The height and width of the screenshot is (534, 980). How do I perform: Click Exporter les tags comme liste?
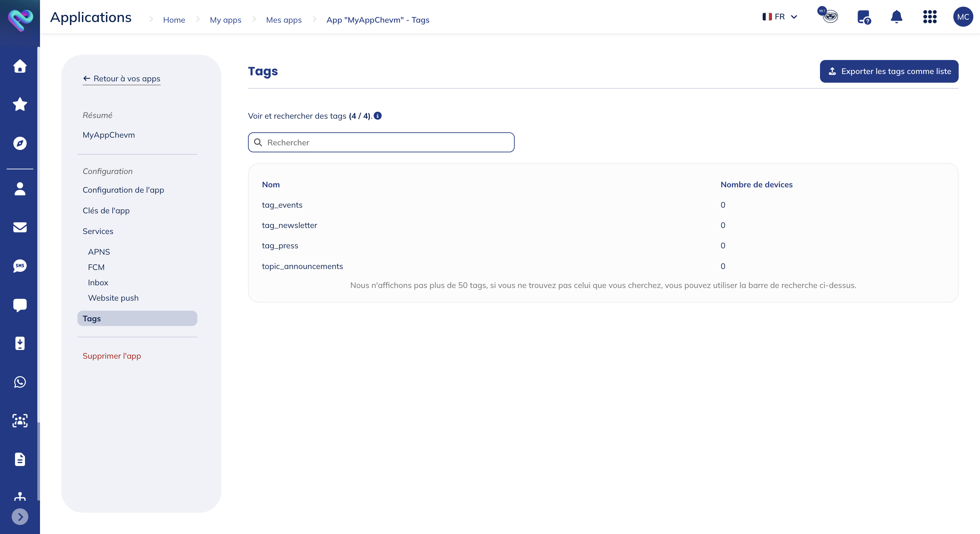coord(889,71)
